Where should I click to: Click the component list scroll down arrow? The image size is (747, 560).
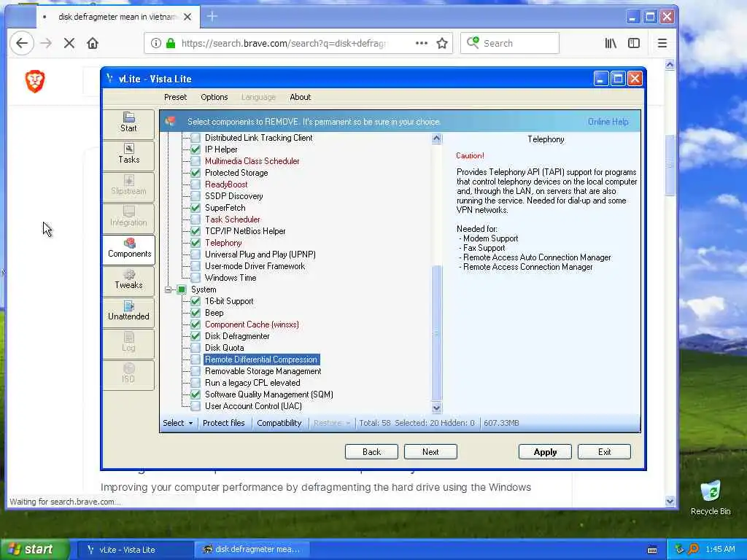(x=436, y=408)
